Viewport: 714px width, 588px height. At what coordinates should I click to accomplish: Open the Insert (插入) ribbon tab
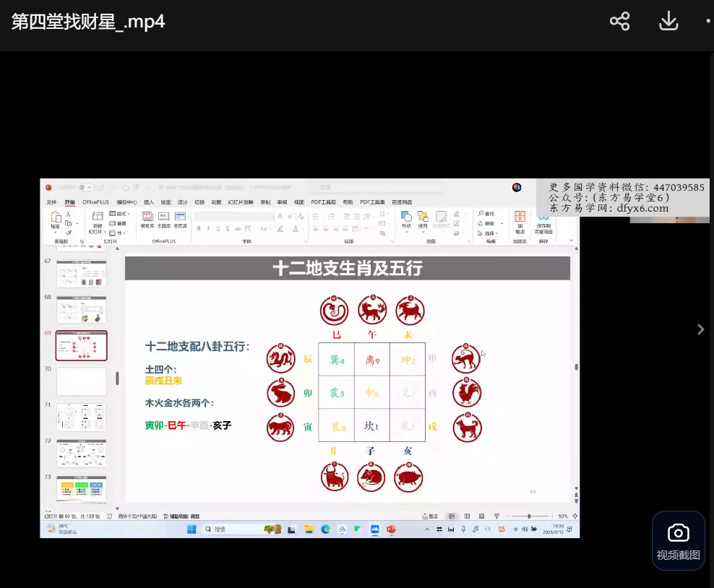149,202
